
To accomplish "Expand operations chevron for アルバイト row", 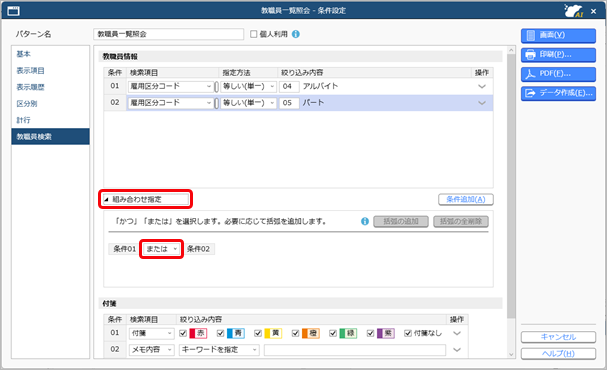I will click(x=482, y=86).
